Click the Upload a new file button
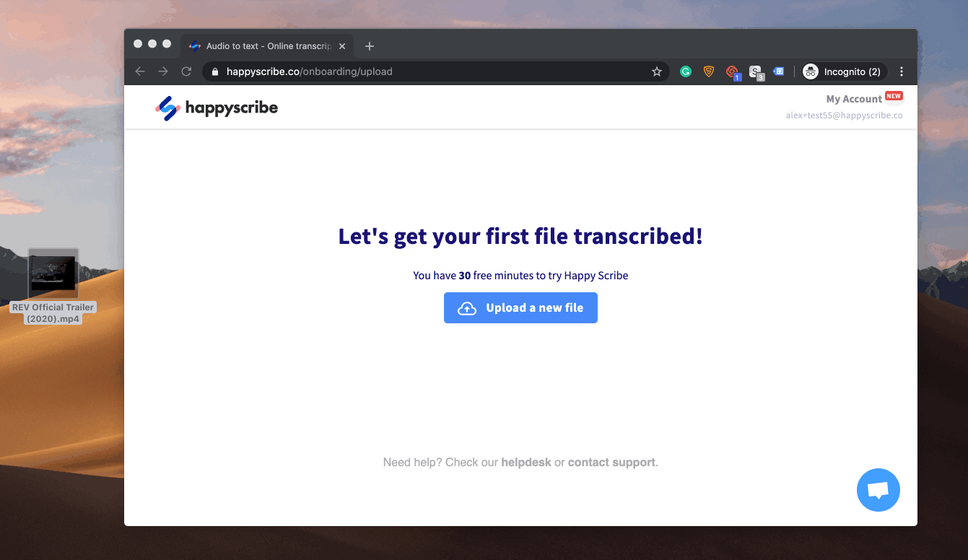968x560 pixels. [x=520, y=307]
